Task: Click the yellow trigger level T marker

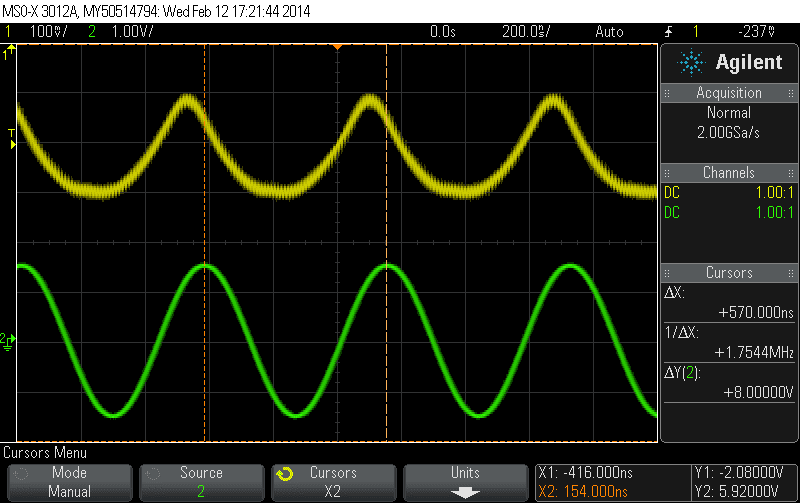Action: point(12,135)
